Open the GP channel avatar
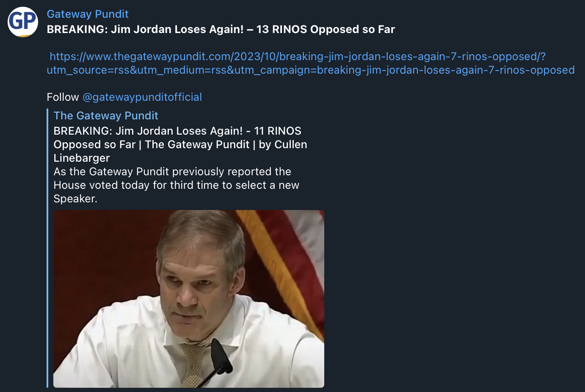 tap(23, 22)
